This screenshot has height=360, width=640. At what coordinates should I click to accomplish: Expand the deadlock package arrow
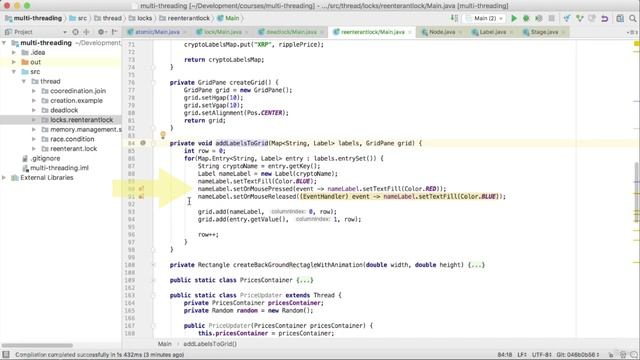click(34, 110)
